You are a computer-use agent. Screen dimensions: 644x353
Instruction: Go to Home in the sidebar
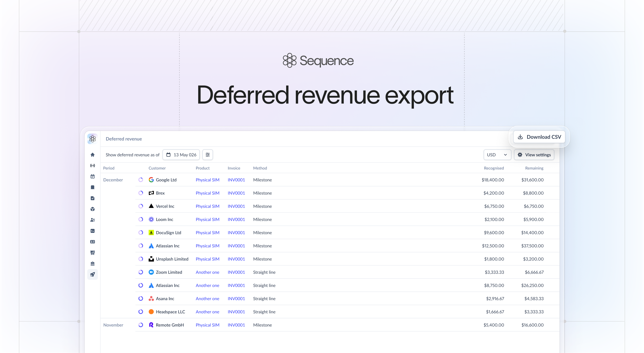(92, 155)
